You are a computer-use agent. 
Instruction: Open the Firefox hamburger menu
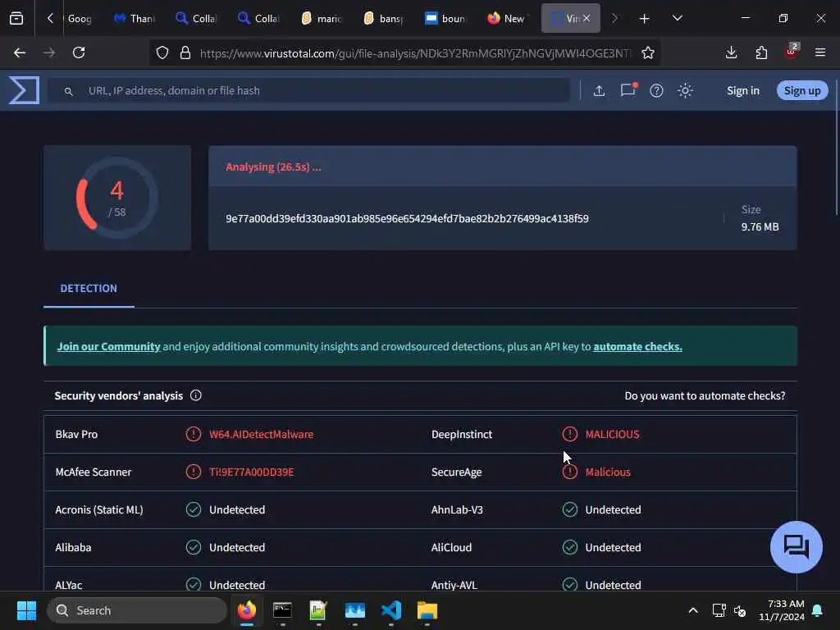(820, 52)
